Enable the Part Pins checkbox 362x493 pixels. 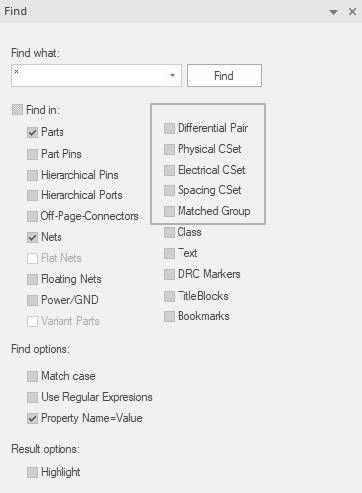coord(32,154)
